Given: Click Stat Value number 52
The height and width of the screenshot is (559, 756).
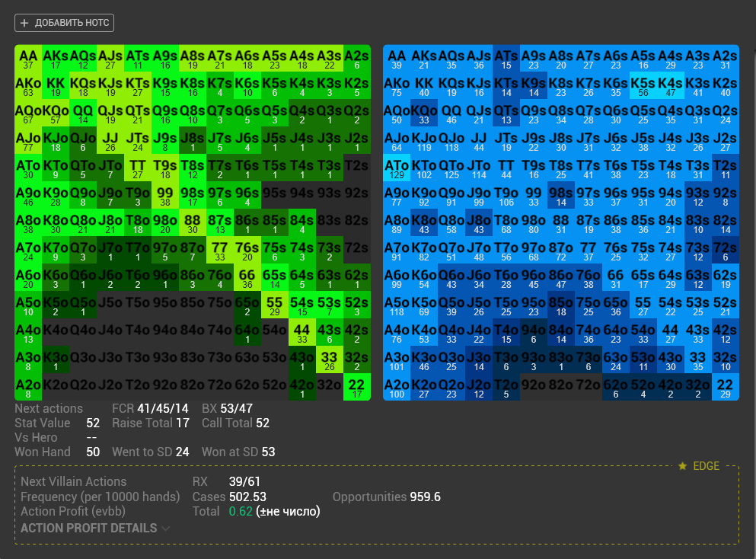Looking at the screenshot, I should [93, 423].
